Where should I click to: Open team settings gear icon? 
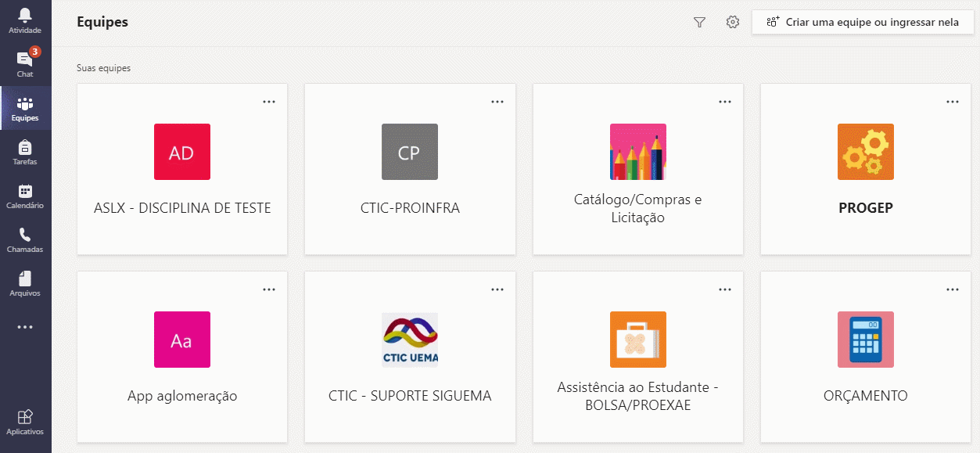733,22
